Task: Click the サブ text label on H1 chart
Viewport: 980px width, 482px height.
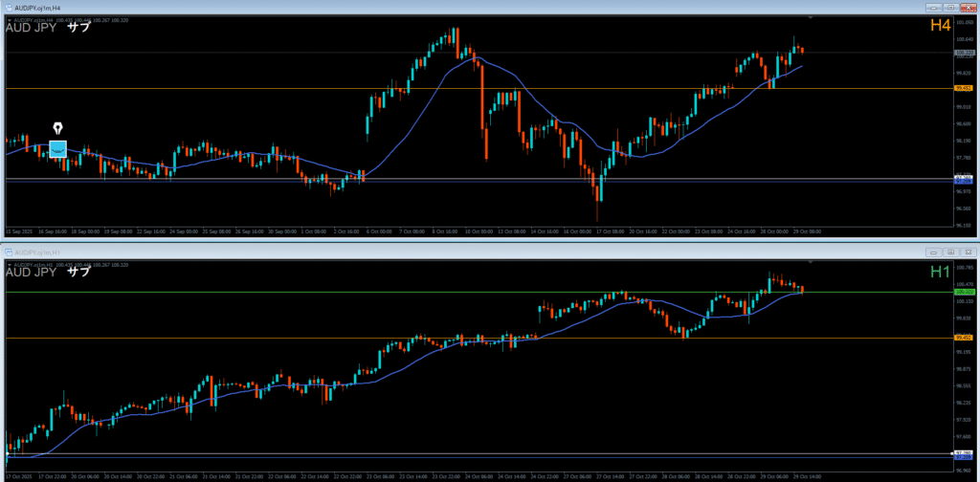Action: (78, 273)
